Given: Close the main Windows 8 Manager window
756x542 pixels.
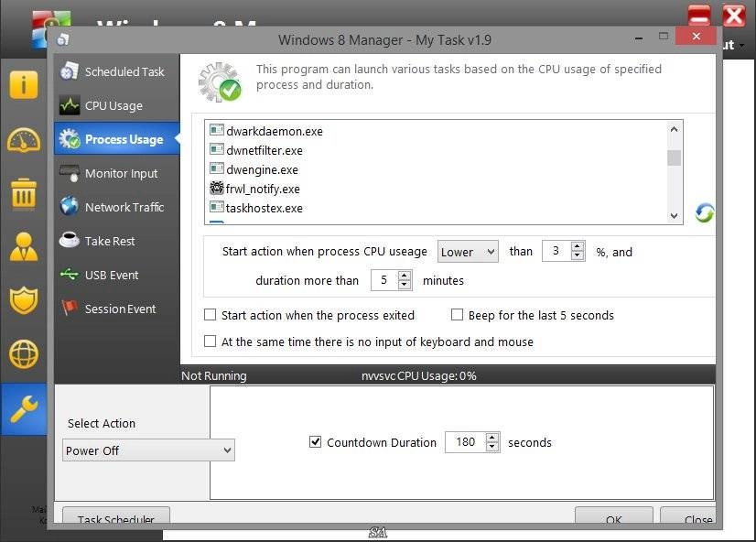Looking at the screenshot, I should click(734, 16).
